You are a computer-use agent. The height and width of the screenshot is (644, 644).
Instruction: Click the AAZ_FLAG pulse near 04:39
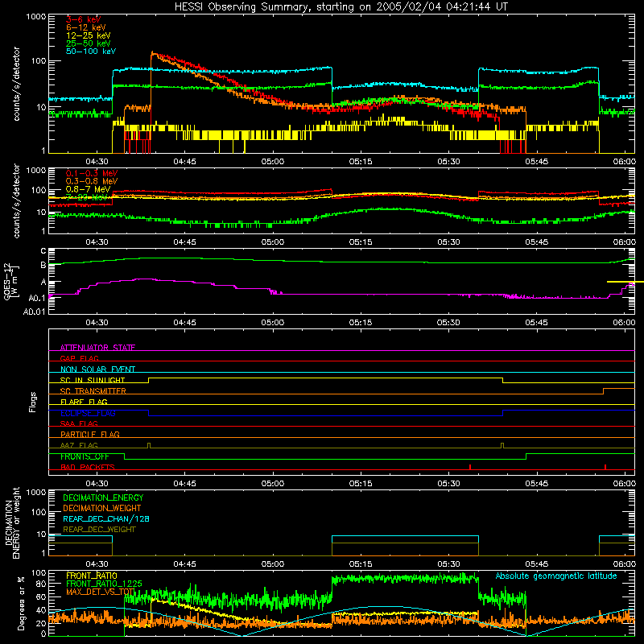point(149,446)
